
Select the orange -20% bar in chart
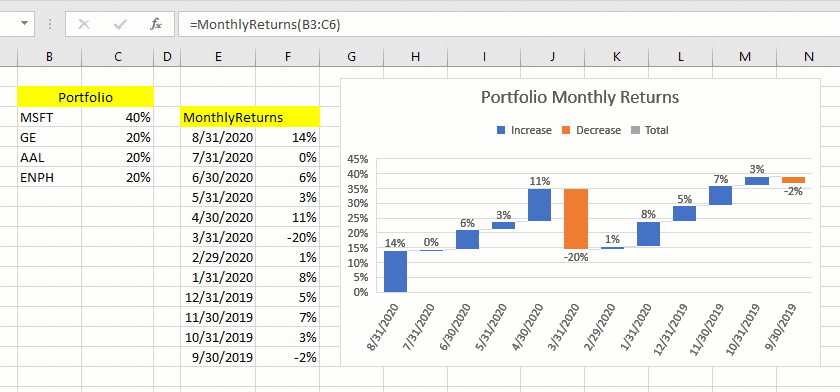(x=576, y=219)
